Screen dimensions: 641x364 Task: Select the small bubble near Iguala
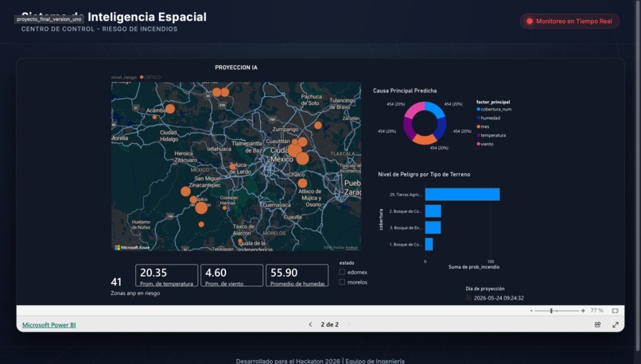pos(240,241)
